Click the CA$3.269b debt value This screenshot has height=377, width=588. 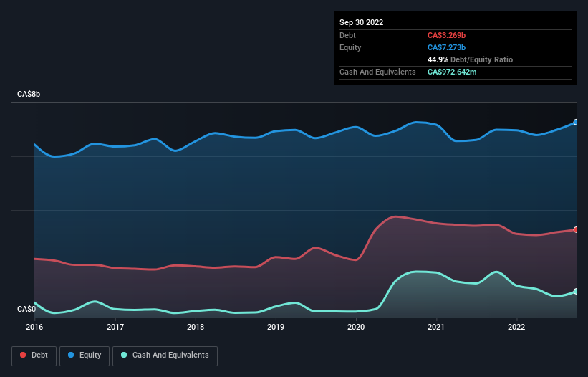447,35
